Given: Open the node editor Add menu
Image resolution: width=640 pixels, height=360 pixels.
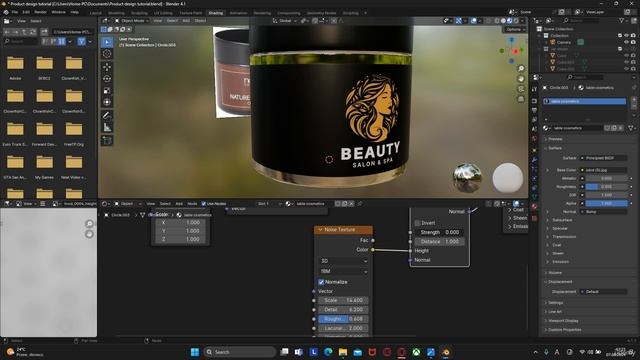Looking at the screenshot, I should pyautogui.click(x=179, y=204).
